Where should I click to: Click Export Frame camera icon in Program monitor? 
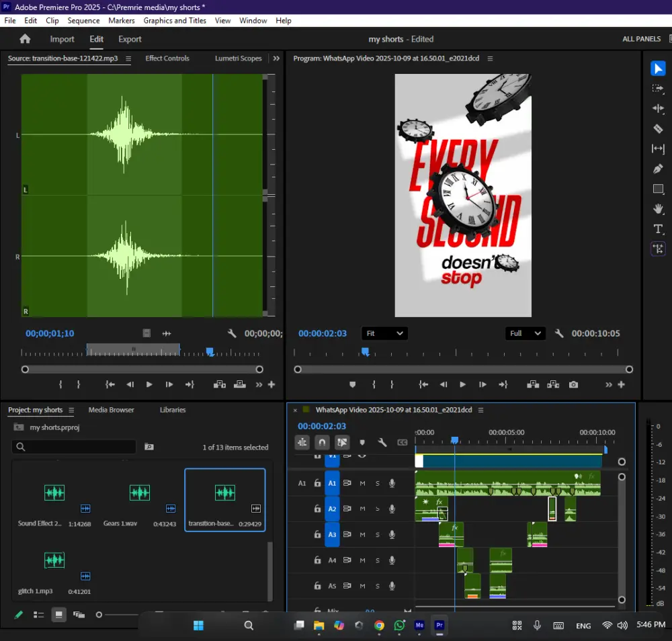[x=573, y=384]
